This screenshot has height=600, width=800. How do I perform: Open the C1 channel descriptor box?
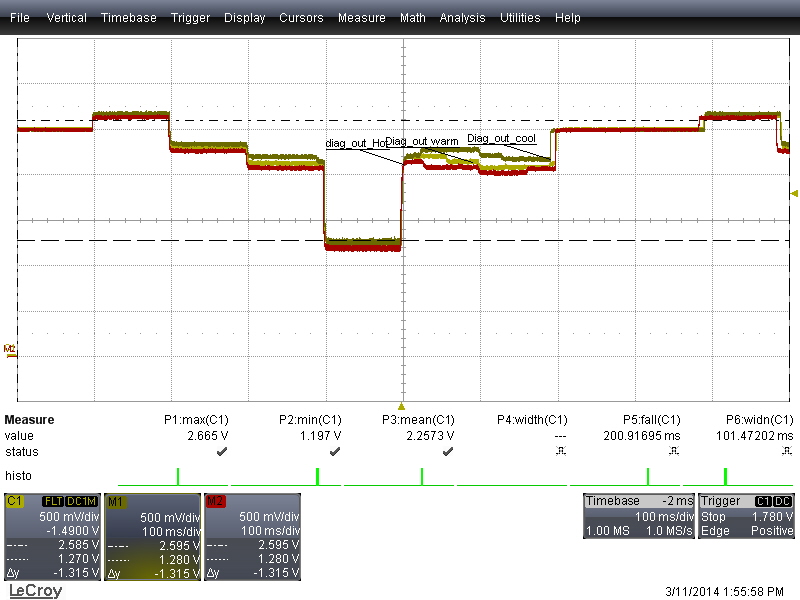coord(52,537)
